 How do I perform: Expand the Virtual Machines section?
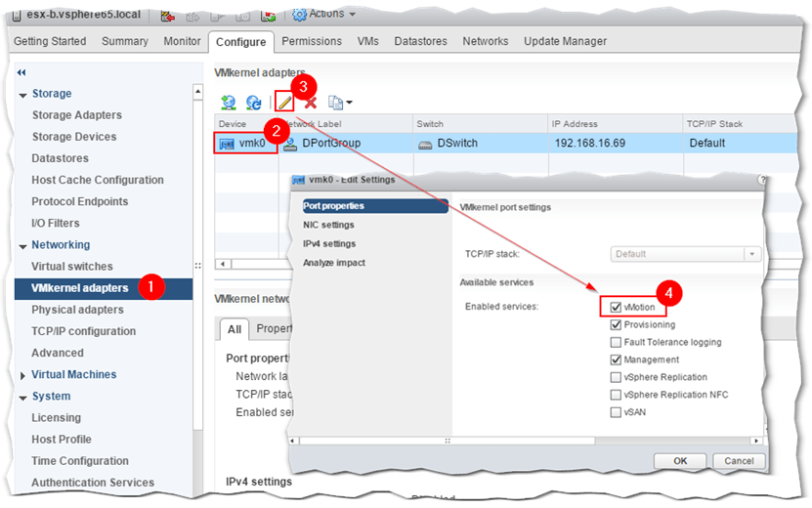22,375
